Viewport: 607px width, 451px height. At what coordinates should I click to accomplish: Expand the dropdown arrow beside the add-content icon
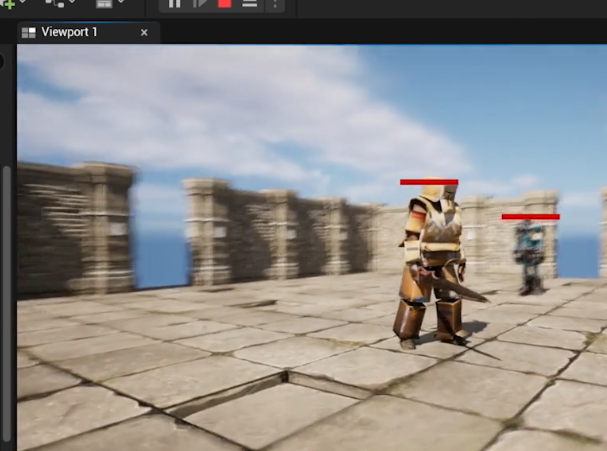coord(23,2)
